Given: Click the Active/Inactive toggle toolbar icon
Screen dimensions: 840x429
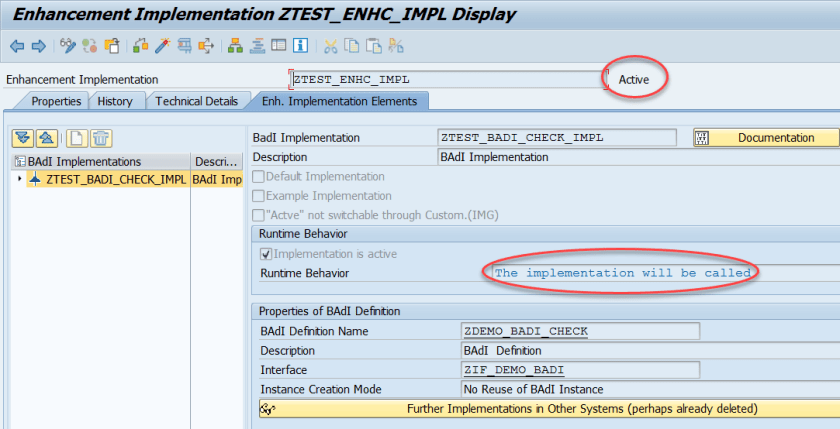Looking at the screenshot, I should (x=89, y=46).
